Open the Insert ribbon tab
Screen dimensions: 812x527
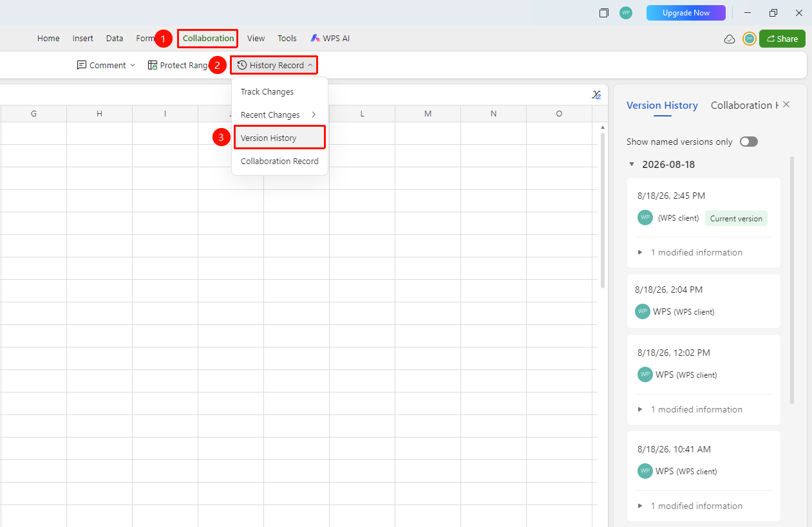tap(83, 39)
